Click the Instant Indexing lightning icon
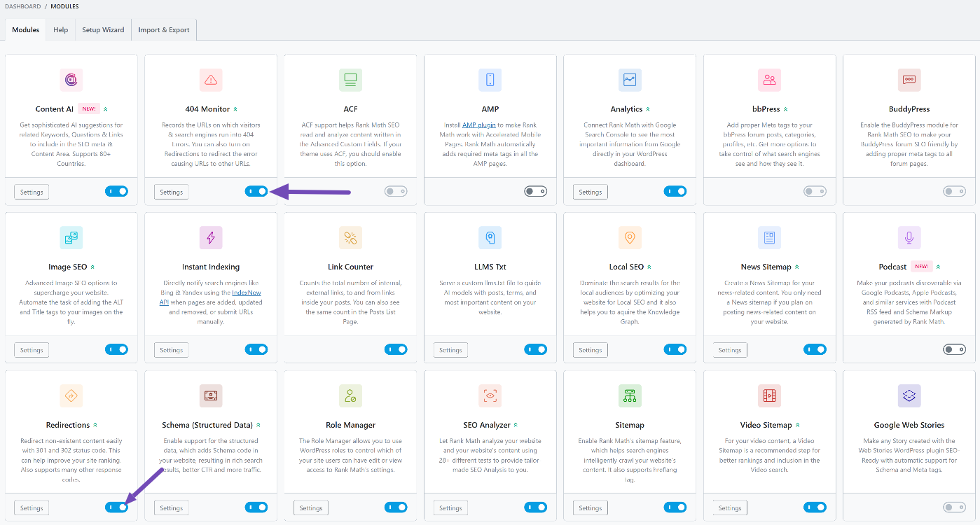The image size is (980, 525). coord(210,238)
